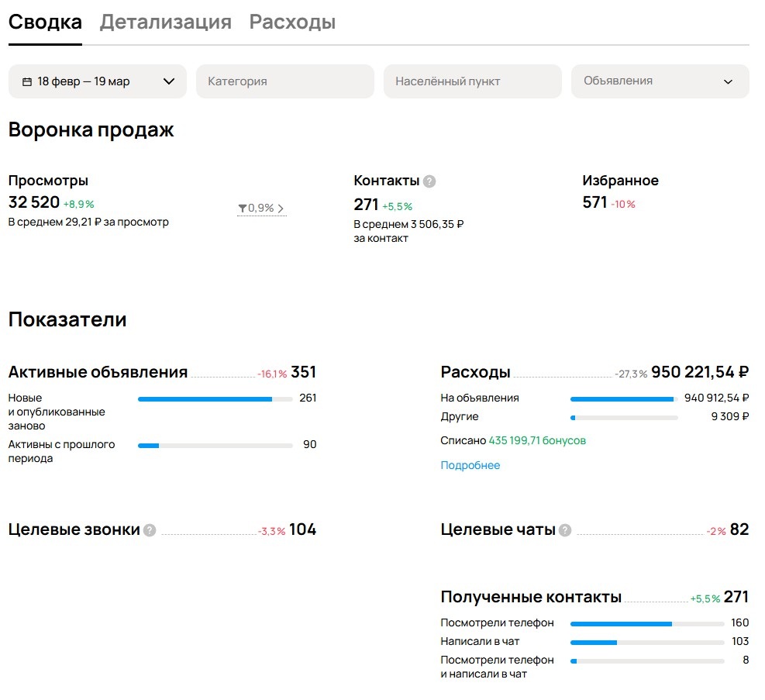Viewport: 765px width, 700px height.
Task: Click the Расходы total 950 221,54 ₽
Action: (700, 372)
